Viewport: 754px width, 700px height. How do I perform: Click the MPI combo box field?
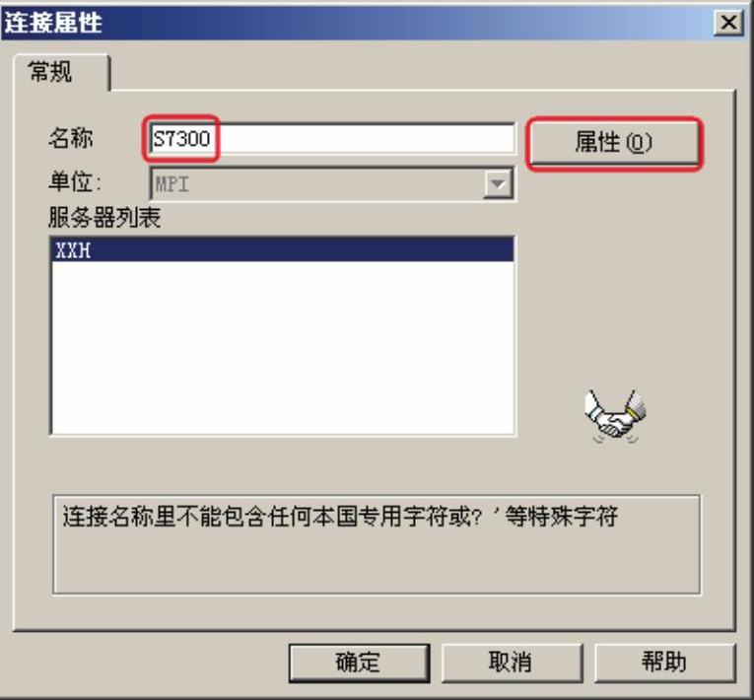click(x=332, y=183)
